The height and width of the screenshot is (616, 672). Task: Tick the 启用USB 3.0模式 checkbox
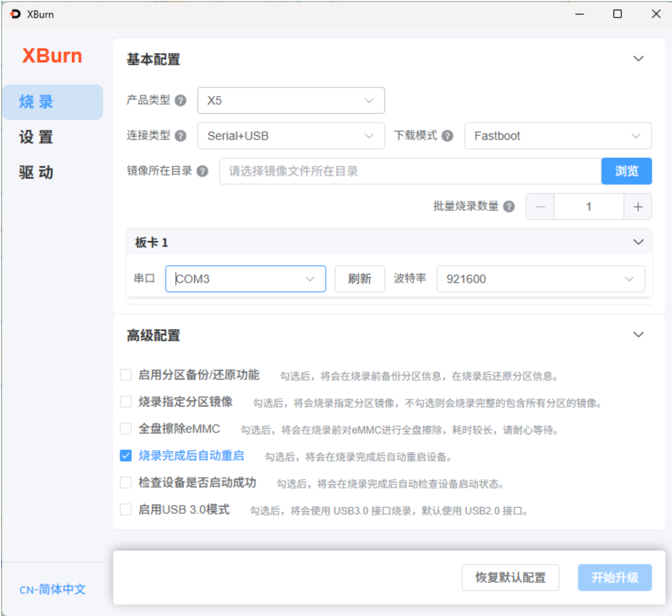(126, 509)
